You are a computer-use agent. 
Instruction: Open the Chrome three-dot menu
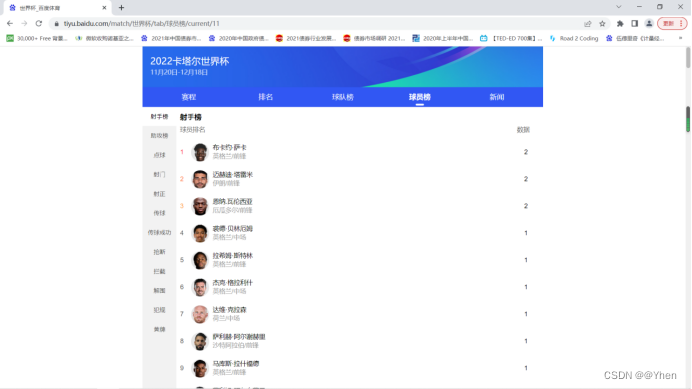681,24
